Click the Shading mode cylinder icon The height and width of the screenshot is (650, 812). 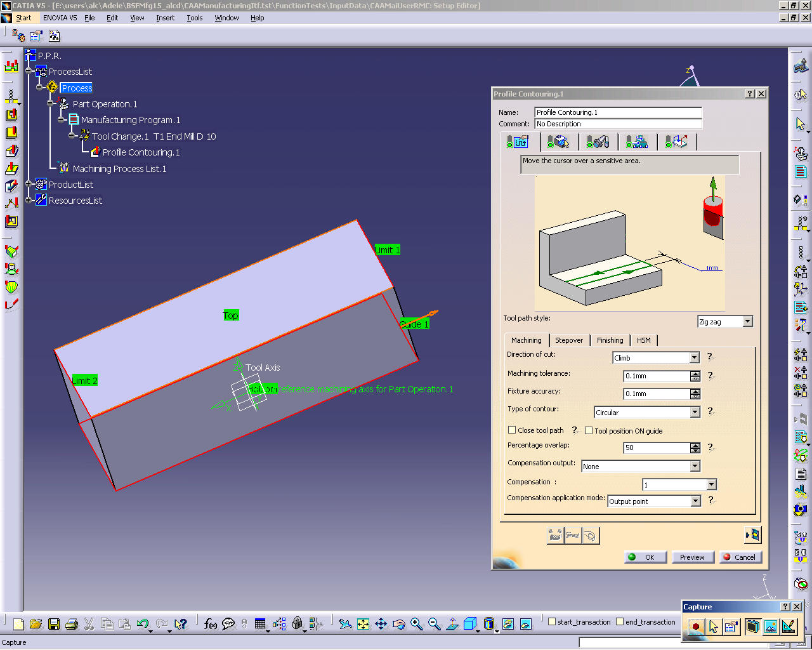pyautogui.click(x=489, y=624)
